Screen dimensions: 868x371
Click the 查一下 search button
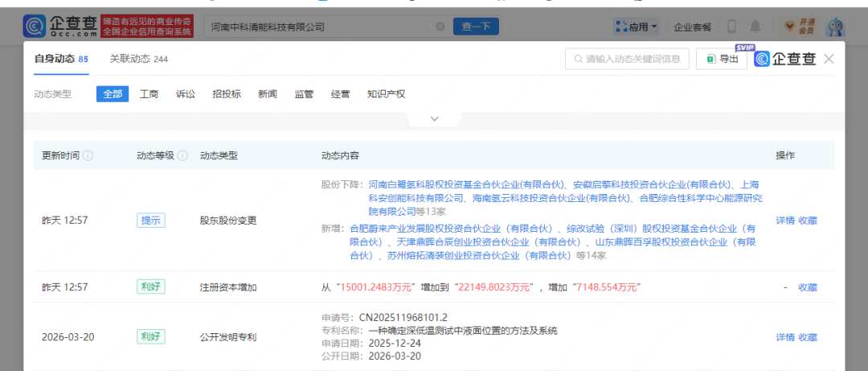(x=476, y=27)
